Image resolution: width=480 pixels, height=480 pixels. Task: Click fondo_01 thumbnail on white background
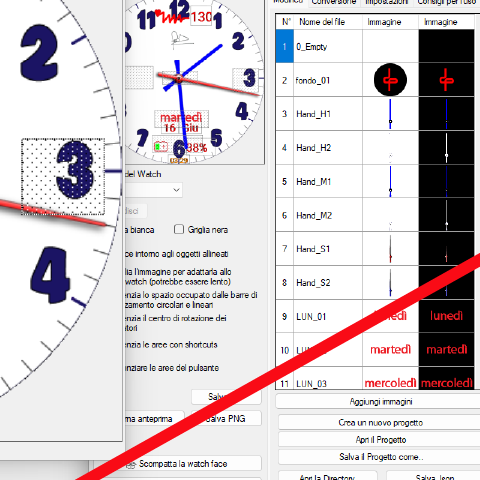tap(390, 80)
